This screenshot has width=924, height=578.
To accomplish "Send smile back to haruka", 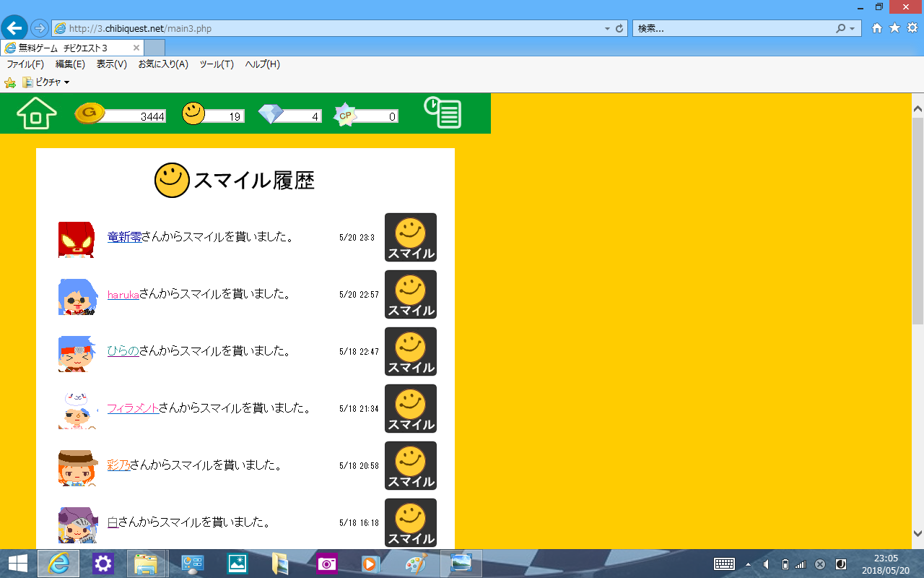I will click(410, 295).
